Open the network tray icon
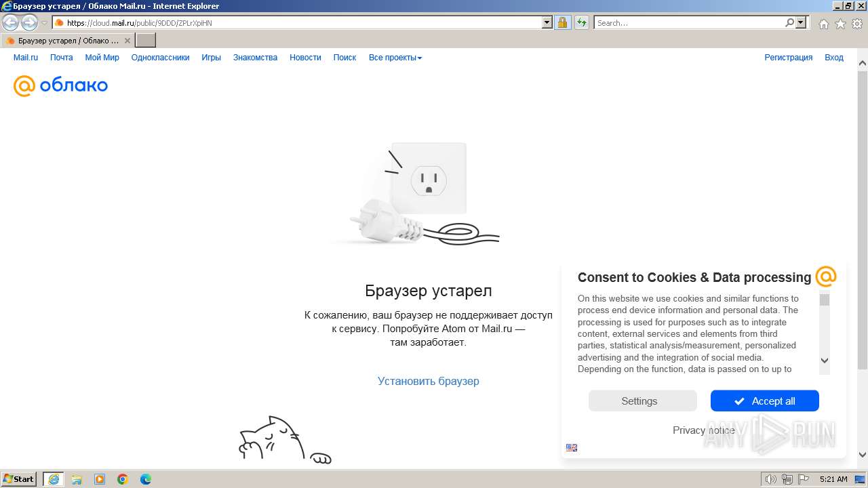This screenshot has height=488, width=868. (787, 479)
